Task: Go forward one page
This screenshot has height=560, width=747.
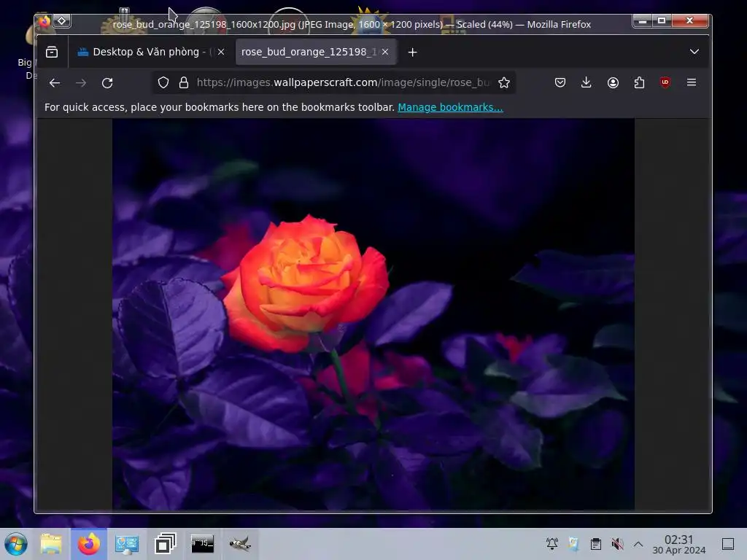Action: point(81,83)
